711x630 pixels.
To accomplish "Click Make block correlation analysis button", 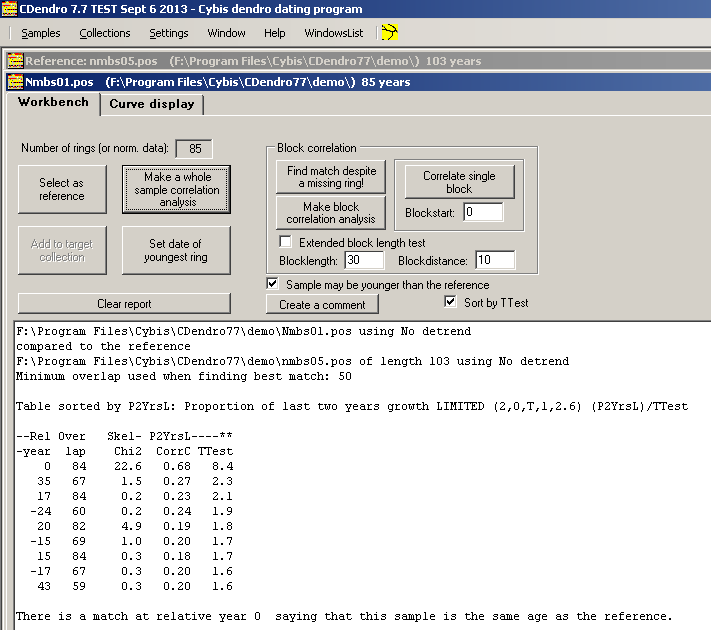I will click(331, 213).
